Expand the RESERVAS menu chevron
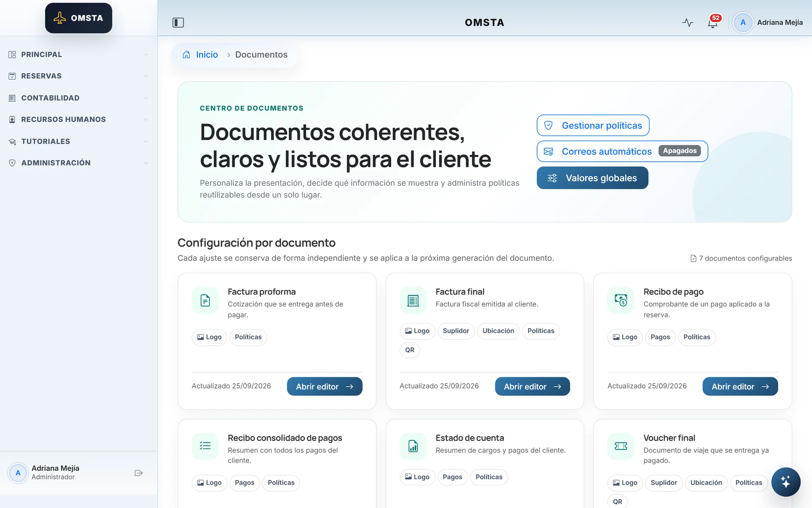 click(x=146, y=76)
